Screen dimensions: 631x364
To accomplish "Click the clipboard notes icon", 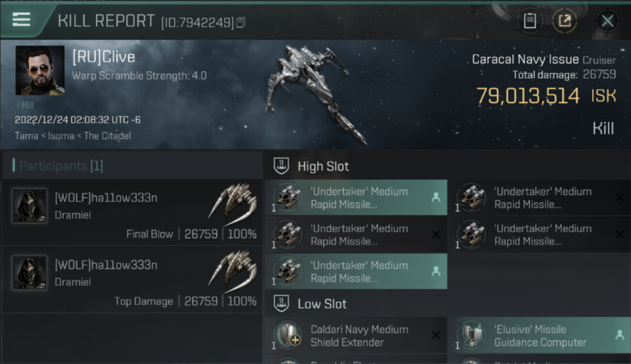I will pyautogui.click(x=530, y=21).
